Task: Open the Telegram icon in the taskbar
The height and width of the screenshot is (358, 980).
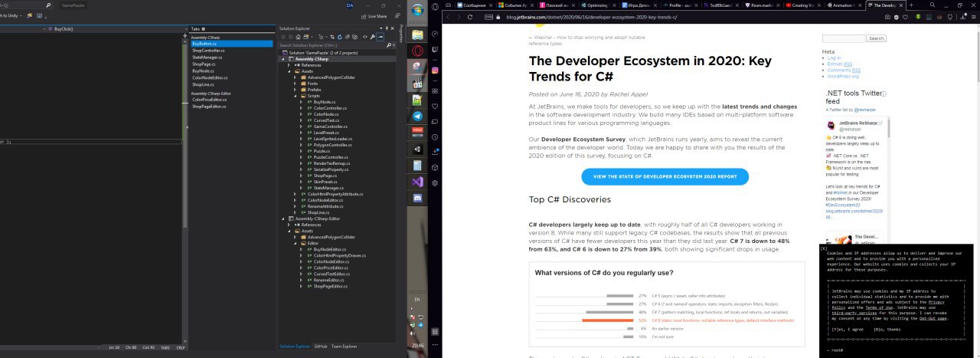Action: tap(417, 116)
